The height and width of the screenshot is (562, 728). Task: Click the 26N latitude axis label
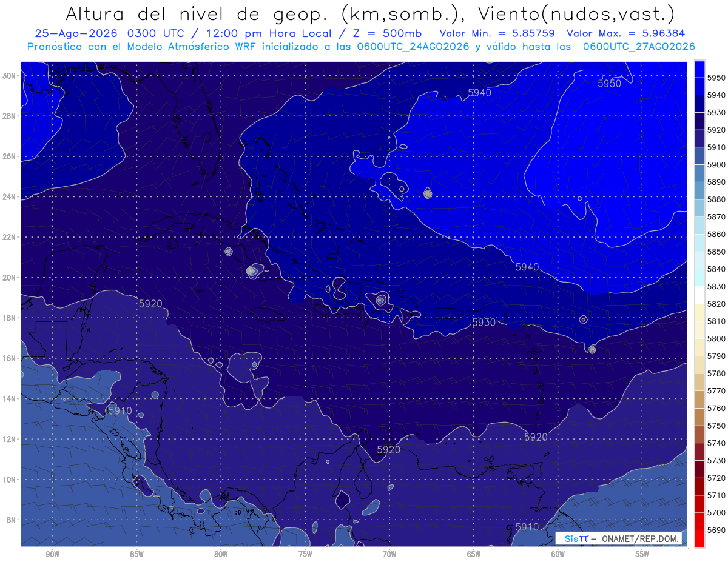(9, 156)
